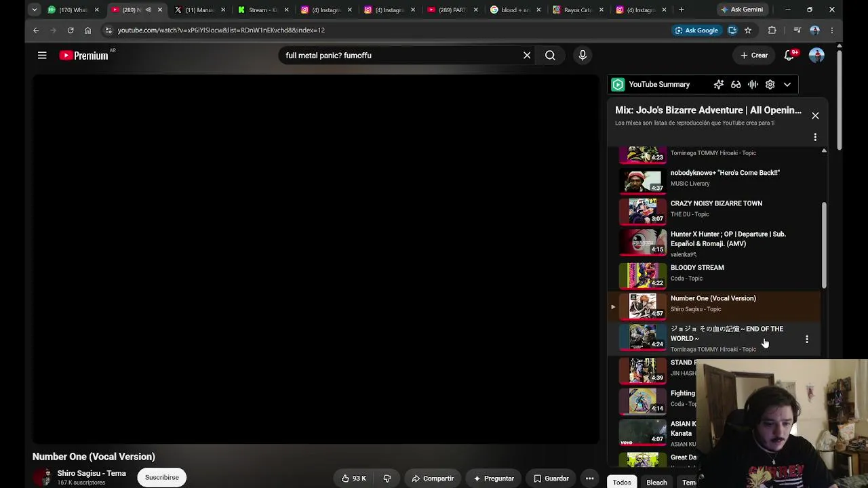
Task: Like the video with 93 K likes
Action: click(353, 479)
